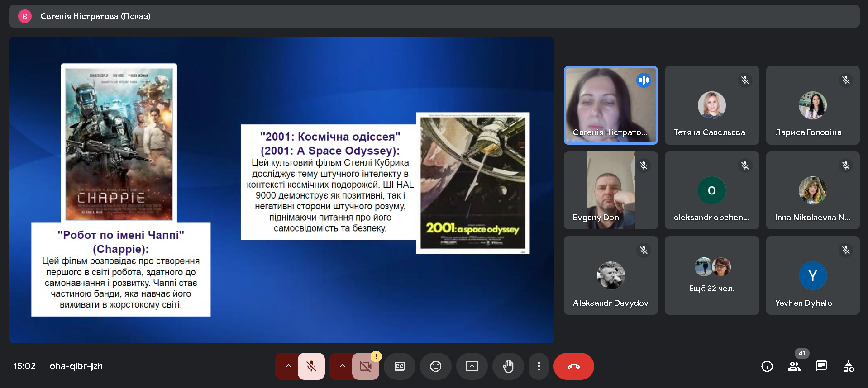Click muted mic icon on Aleksandr Davydov tile

[x=644, y=250]
